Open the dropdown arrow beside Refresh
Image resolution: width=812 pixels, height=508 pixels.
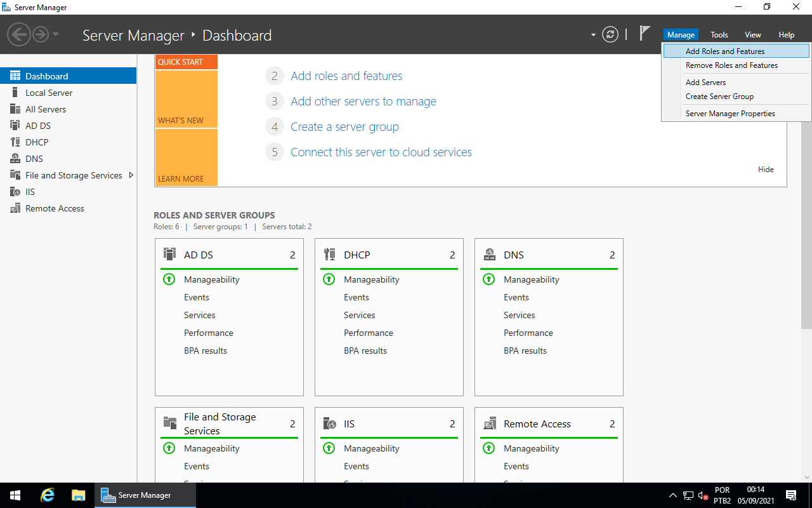click(593, 34)
